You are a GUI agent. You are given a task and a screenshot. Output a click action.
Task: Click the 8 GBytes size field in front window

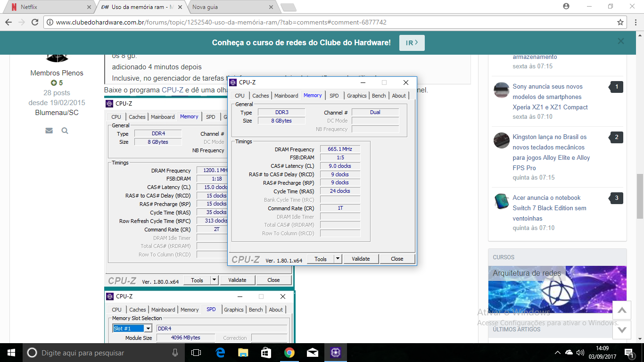281,121
